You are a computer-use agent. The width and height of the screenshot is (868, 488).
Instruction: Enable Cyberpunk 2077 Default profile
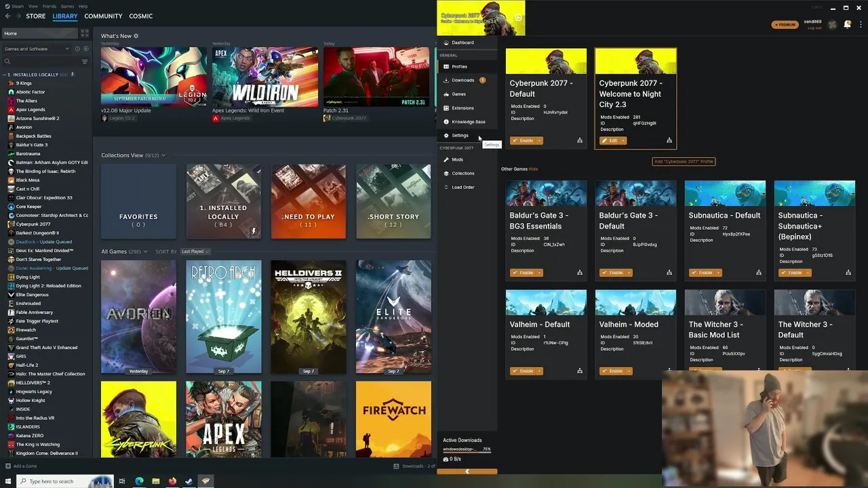523,140
